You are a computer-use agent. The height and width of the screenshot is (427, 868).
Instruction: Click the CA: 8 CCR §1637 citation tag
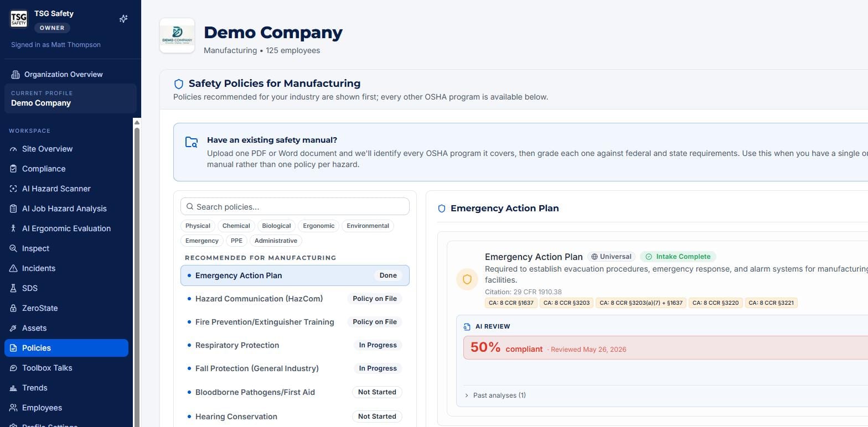point(511,303)
